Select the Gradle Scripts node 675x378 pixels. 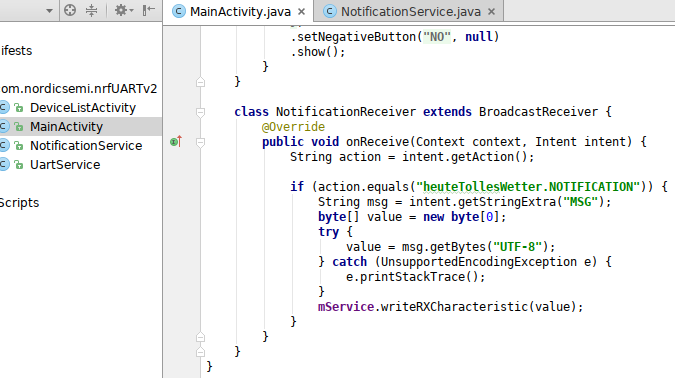[19, 202]
